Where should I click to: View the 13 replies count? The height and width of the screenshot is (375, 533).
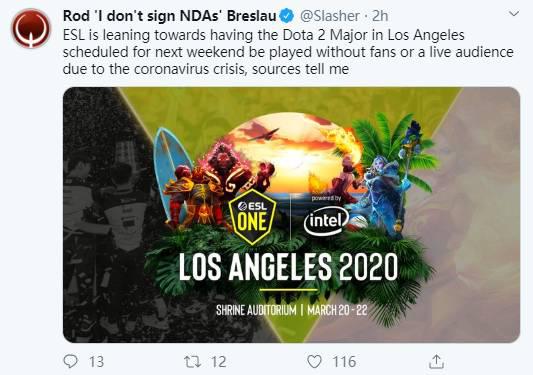(x=96, y=362)
